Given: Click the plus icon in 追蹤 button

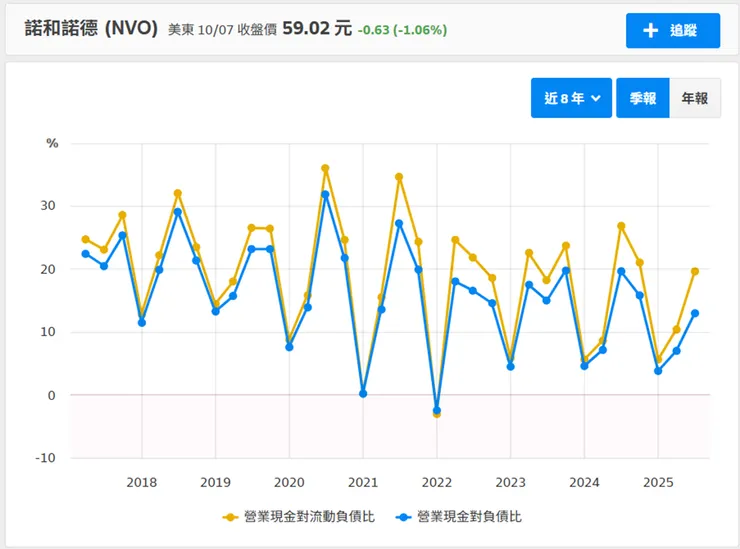Looking at the screenshot, I should pyautogui.click(x=650, y=31).
